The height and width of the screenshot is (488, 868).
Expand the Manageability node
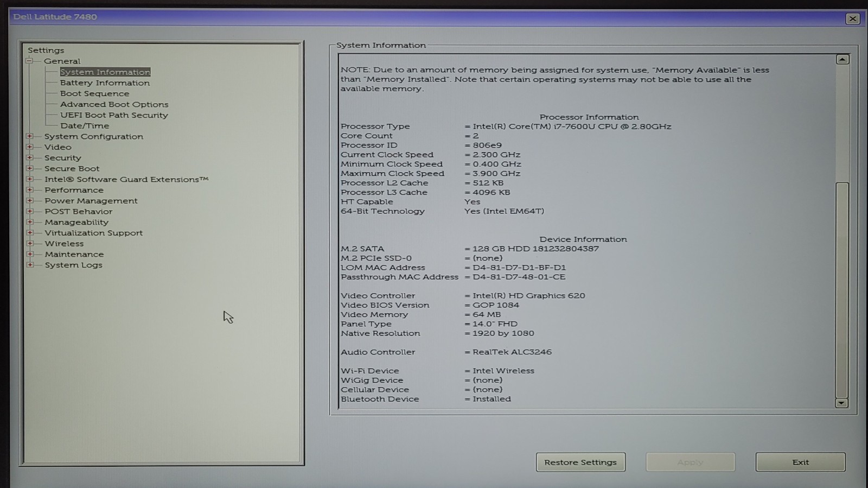30,222
